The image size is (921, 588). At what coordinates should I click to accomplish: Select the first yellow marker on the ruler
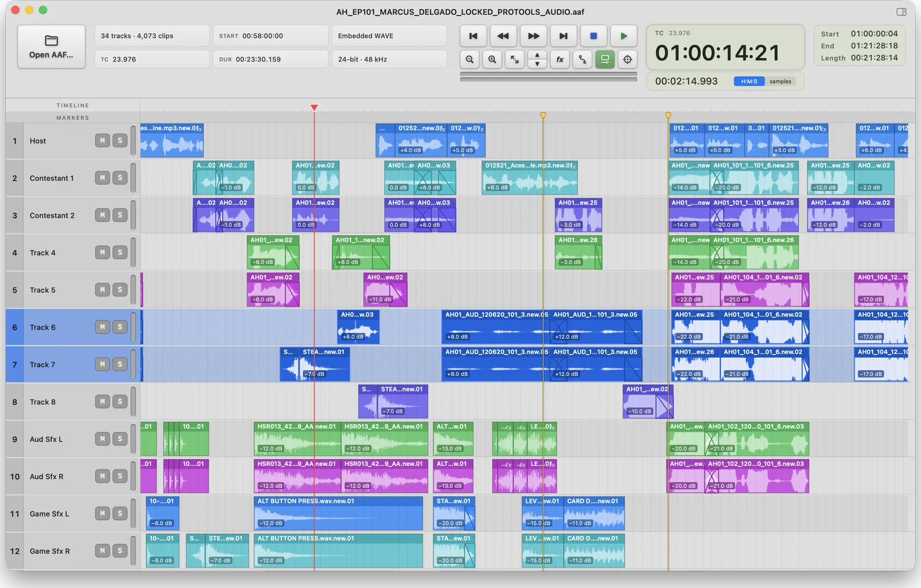543,115
